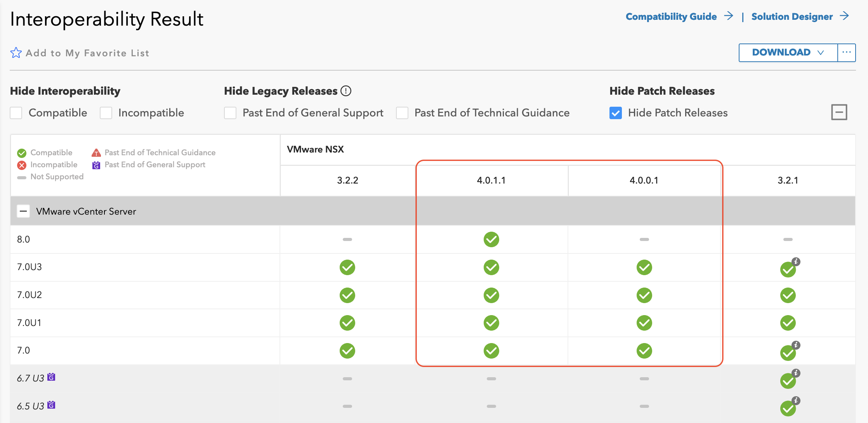Viewport: 868px width, 423px height.
Task: Select the NSX 4.0.1.1 column header
Action: (491, 180)
